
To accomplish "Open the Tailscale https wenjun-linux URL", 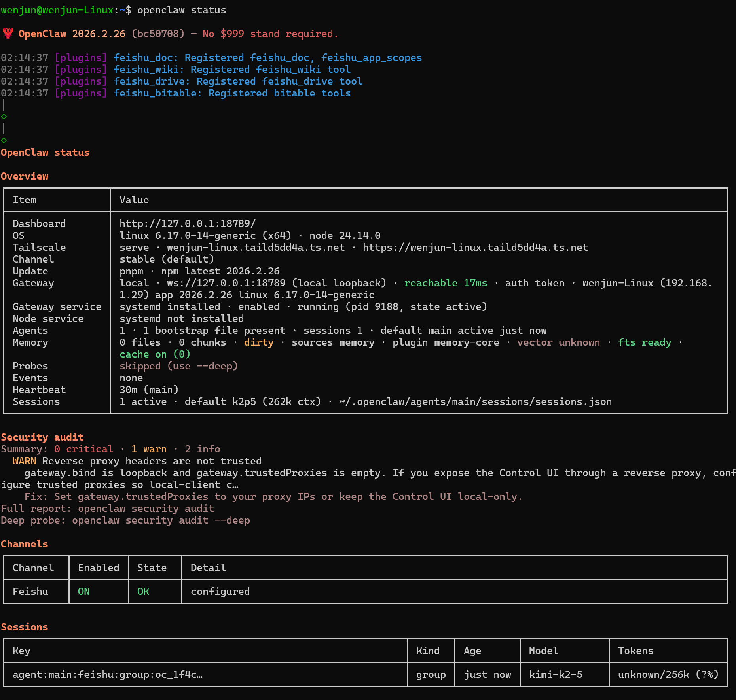I will coord(475,247).
